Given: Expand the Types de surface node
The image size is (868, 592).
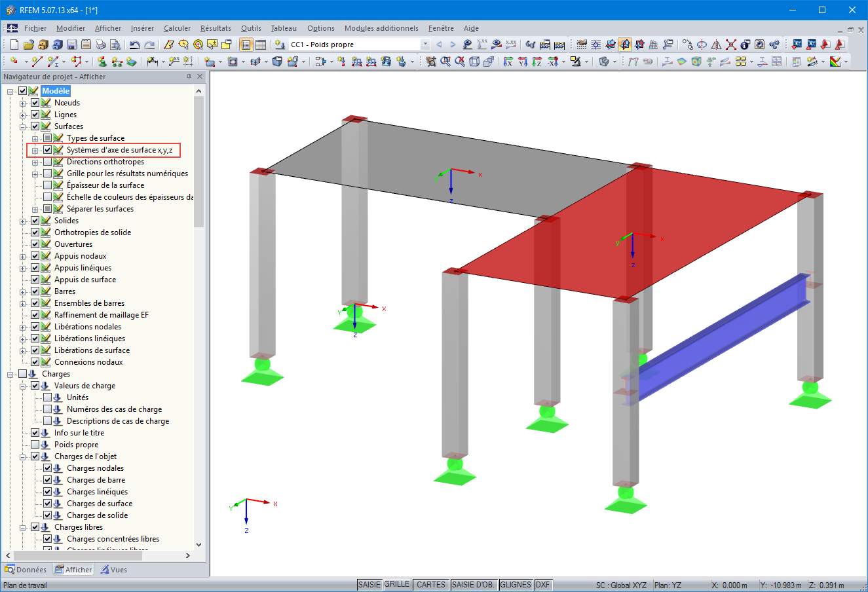Looking at the screenshot, I should click(35, 138).
